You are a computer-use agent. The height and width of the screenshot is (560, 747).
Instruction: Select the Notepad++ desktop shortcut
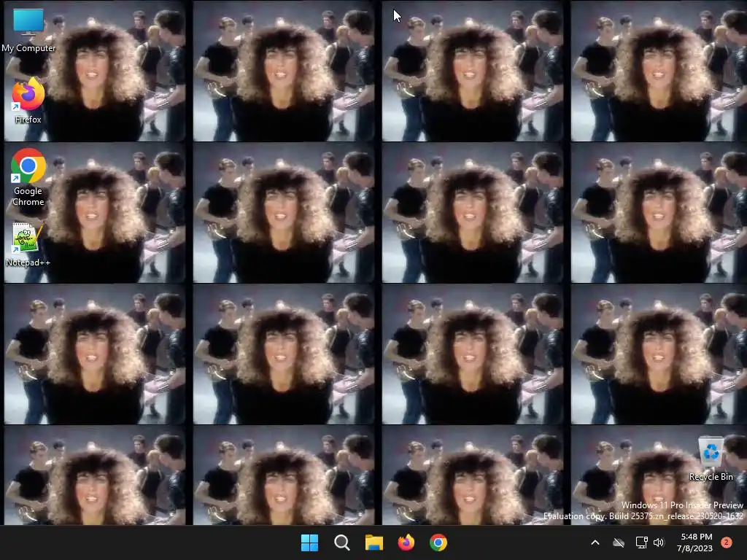point(28,244)
